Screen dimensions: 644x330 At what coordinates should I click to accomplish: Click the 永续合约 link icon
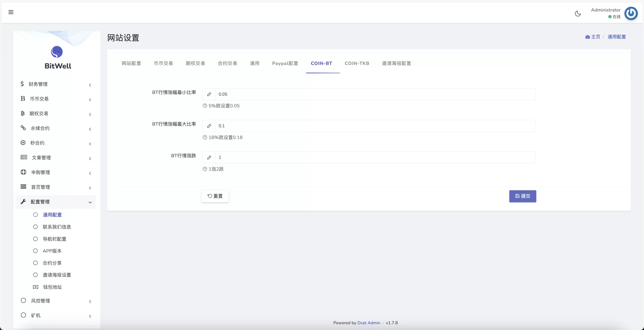(23, 128)
